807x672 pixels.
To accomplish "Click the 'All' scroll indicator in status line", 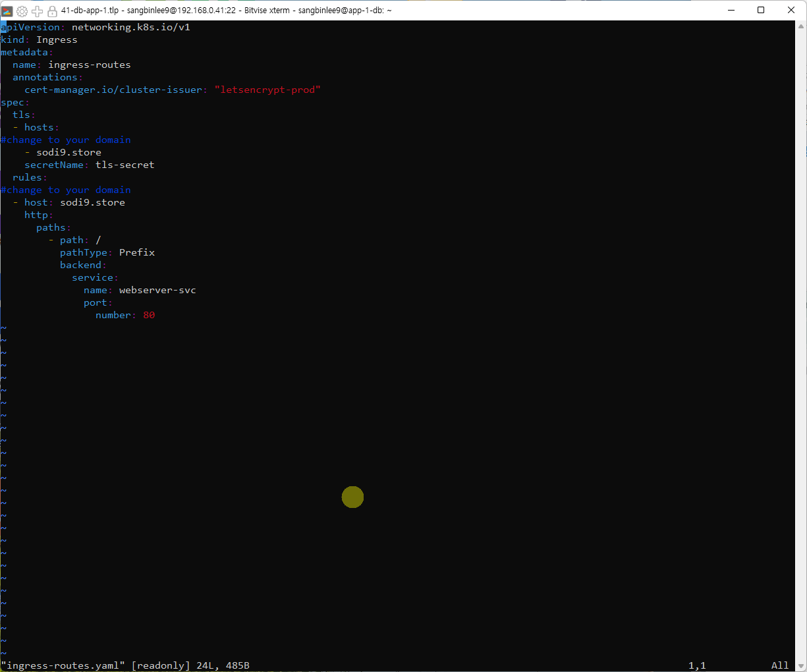I will [x=780, y=665].
